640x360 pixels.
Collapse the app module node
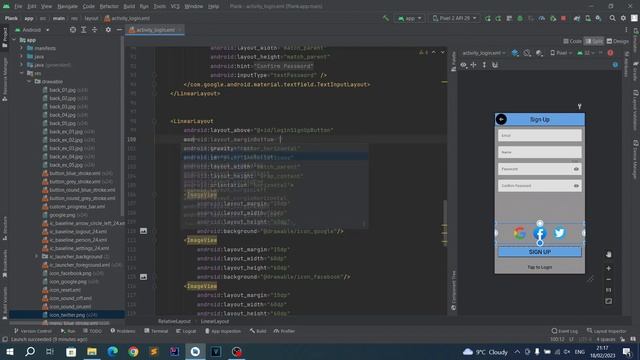14,40
